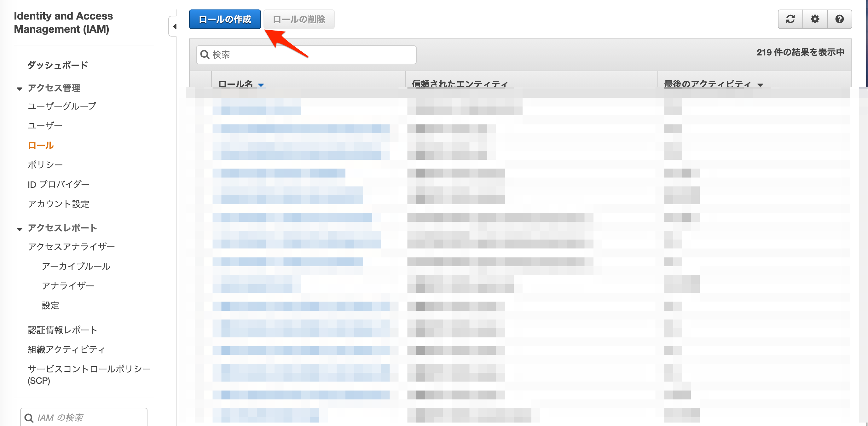This screenshot has width=868, height=426.
Task: Click the refresh icon button
Action: tap(790, 19)
